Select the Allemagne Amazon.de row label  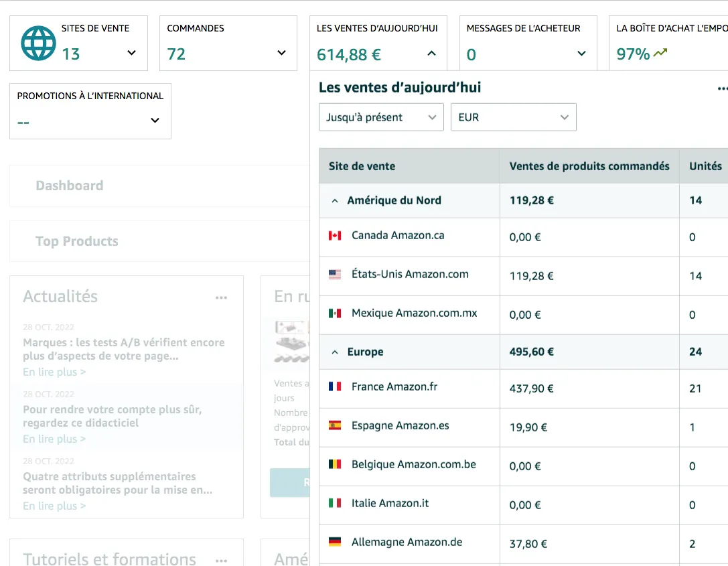[x=407, y=542]
